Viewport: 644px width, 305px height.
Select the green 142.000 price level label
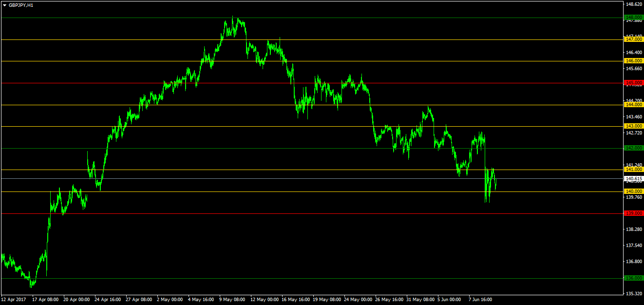tap(634, 148)
